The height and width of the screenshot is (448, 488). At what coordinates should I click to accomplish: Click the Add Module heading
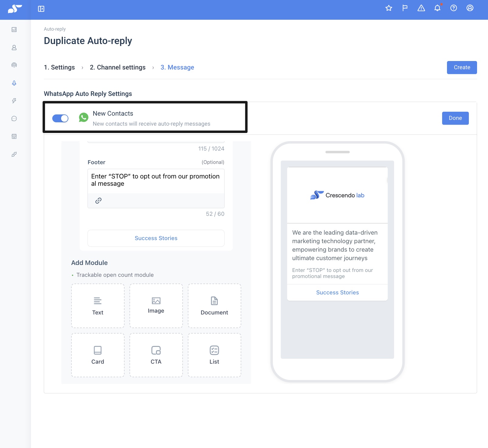pos(89,263)
